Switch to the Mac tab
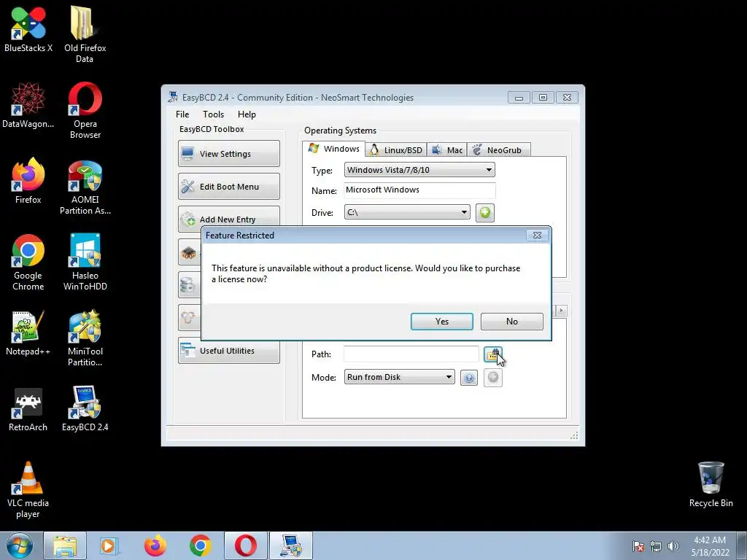 pos(447,150)
